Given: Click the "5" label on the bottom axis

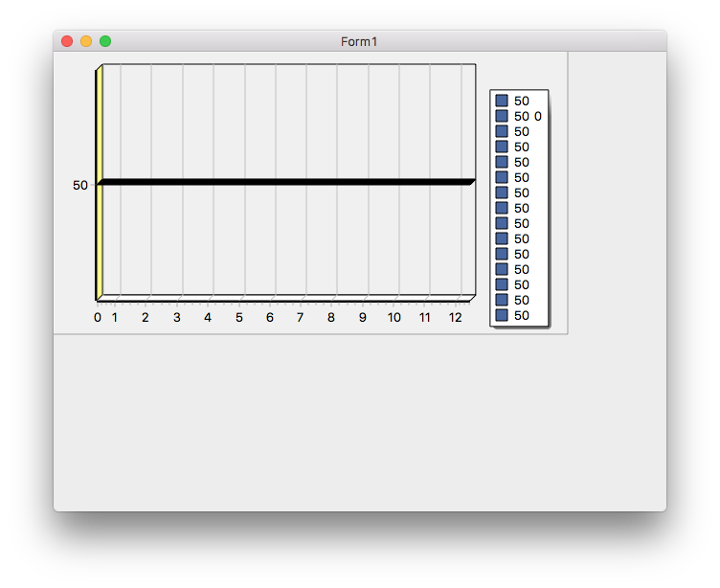Looking at the screenshot, I should pyautogui.click(x=239, y=317).
